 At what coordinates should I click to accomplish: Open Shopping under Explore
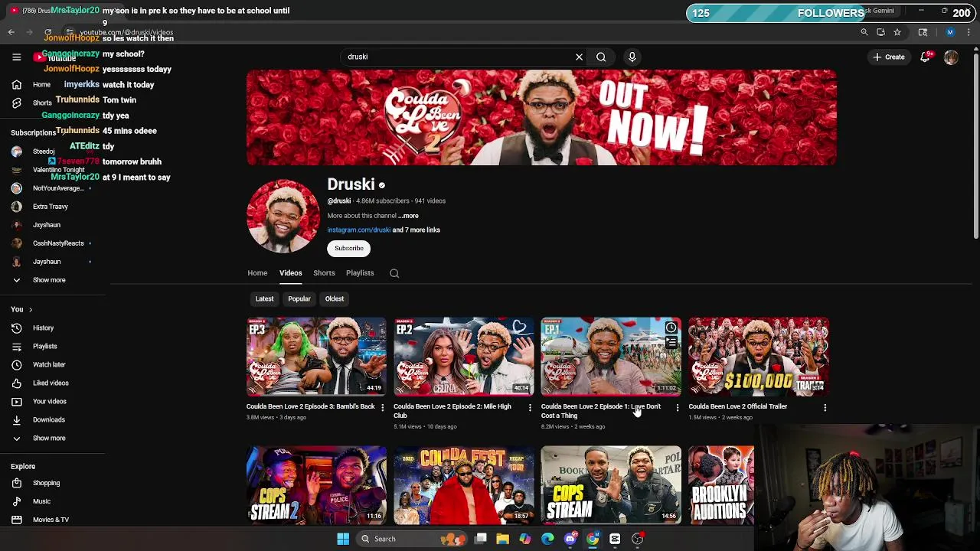tap(46, 483)
